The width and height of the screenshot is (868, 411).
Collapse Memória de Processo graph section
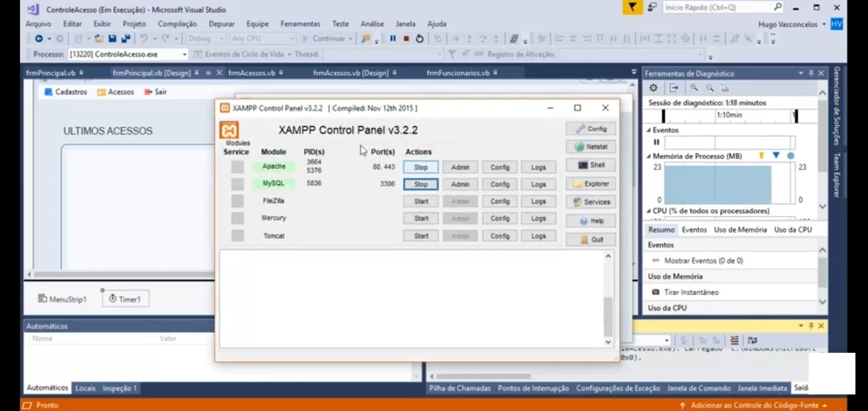pyautogui.click(x=649, y=156)
